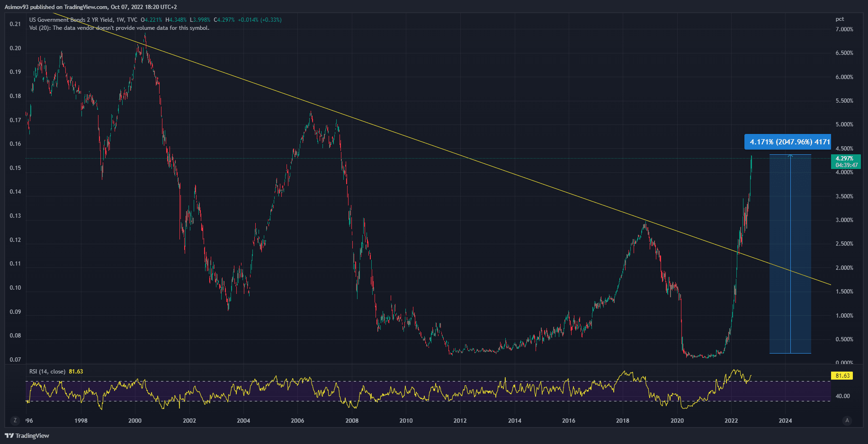Image resolution: width=868 pixels, height=444 pixels.
Task: Click the 2000 label on the time axis
Action: click(135, 420)
